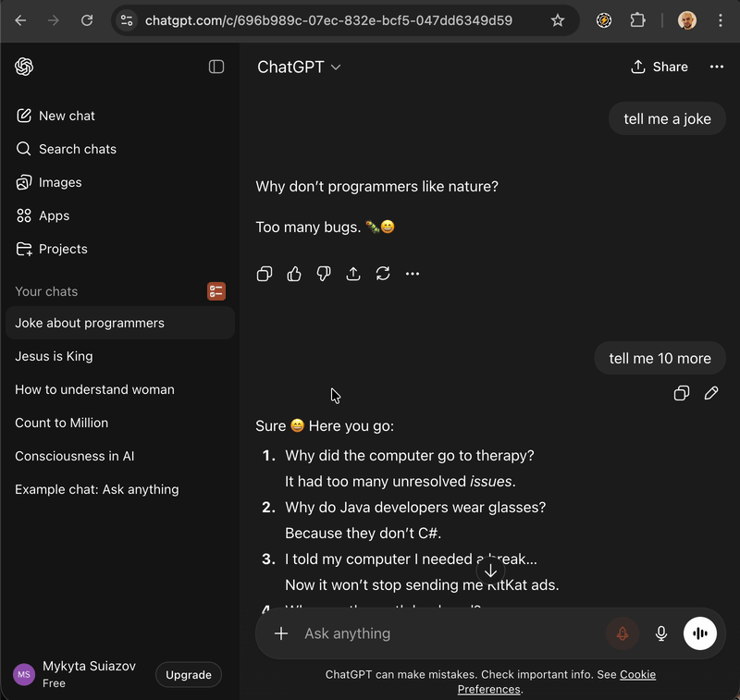Select the microphone for dictation
Screen dimensions: 740x700
(661, 633)
